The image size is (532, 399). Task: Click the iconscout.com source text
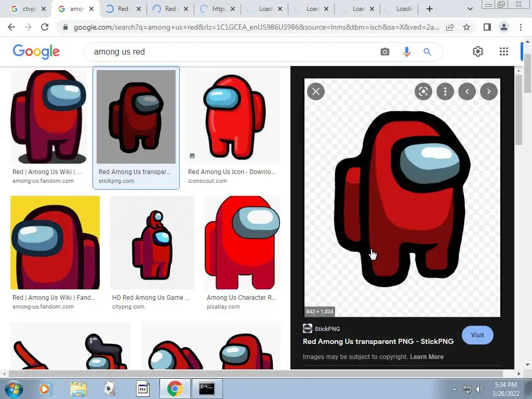(207, 181)
